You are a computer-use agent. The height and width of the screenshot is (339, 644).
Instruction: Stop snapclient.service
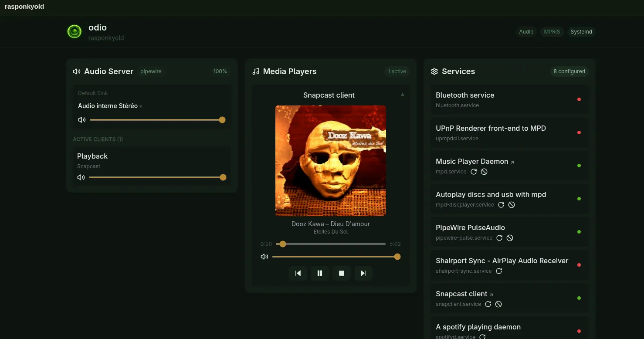click(x=498, y=304)
